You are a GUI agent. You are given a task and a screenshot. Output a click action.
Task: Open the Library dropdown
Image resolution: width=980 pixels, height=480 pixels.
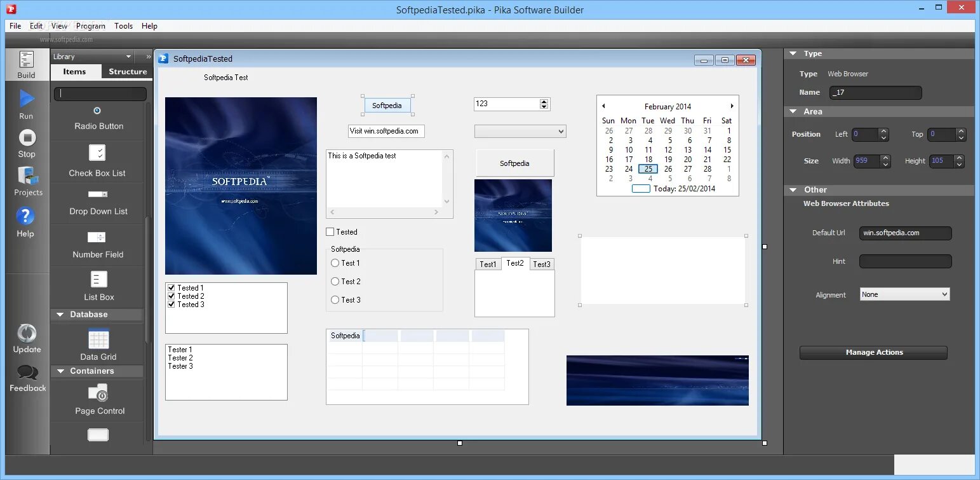[x=93, y=57]
